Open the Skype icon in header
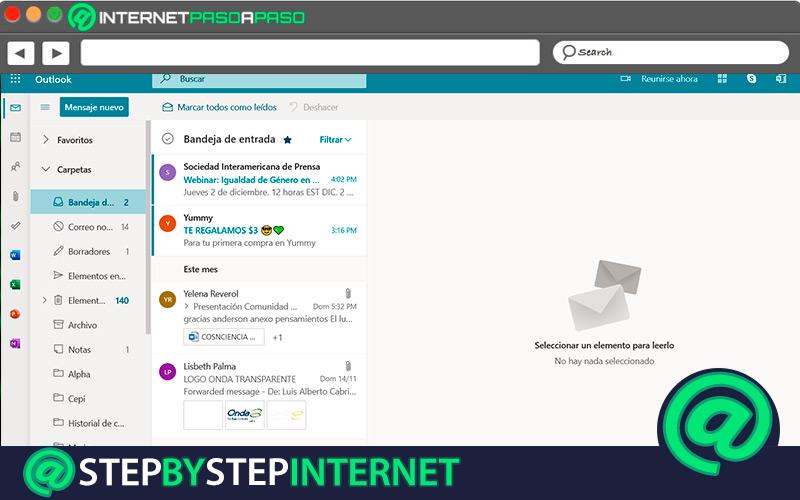This screenshot has height=500, width=800. pyautogui.click(x=752, y=79)
